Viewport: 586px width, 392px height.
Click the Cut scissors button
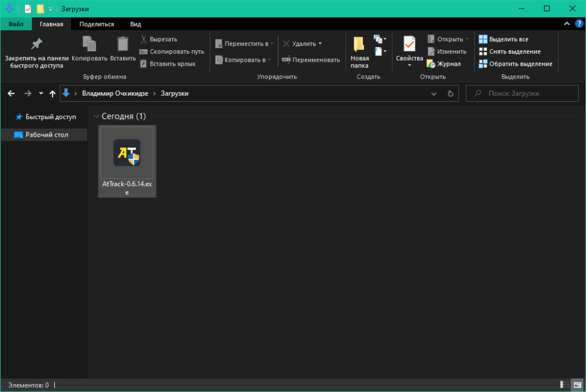[159, 39]
